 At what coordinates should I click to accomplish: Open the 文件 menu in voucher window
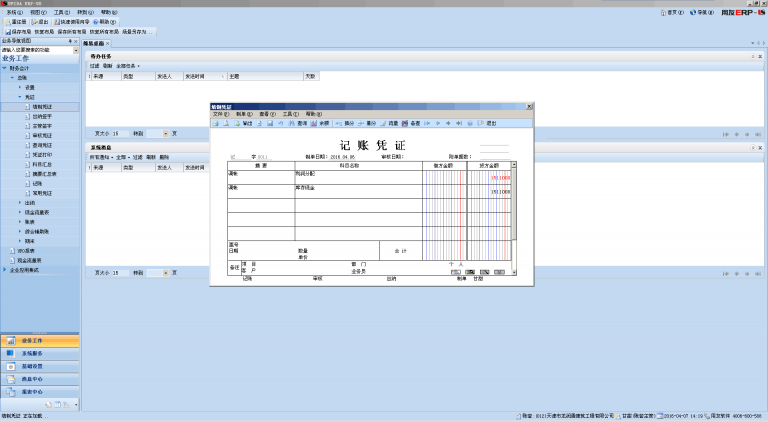pos(220,114)
